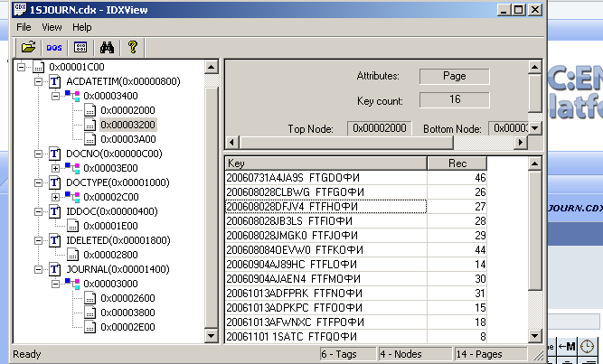Click the DOS toolbar button
This screenshot has width=603, height=364.
click(x=53, y=46)
